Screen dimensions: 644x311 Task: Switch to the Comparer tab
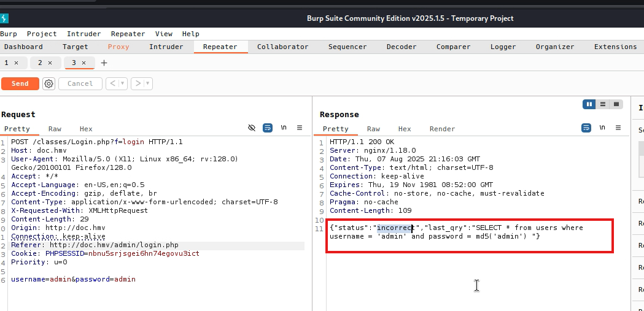coord(454,47)
